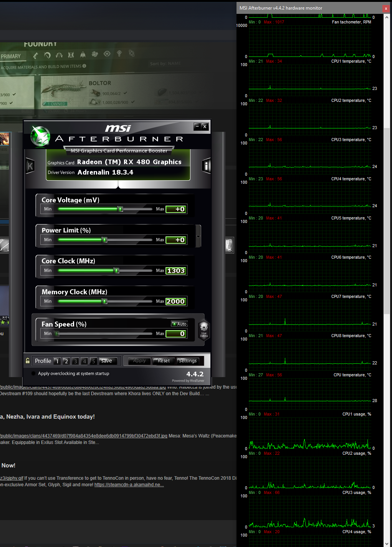Open the steamcdn akamaihd link
This screenshot has height=547, width=392.
pyautogui.click(x=129, y=485)
